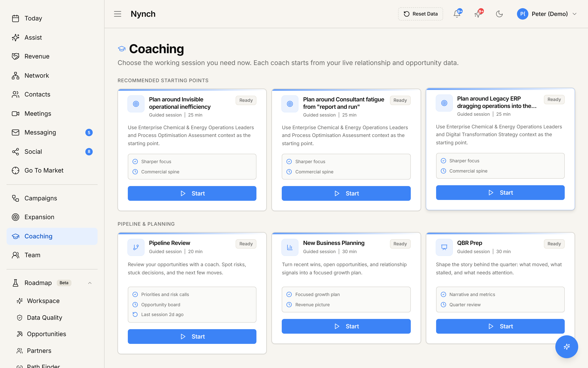Toggle dark mode moon icon
Image resolution: width=588 pixels, height=368 pixels.
tap(499, 14)
